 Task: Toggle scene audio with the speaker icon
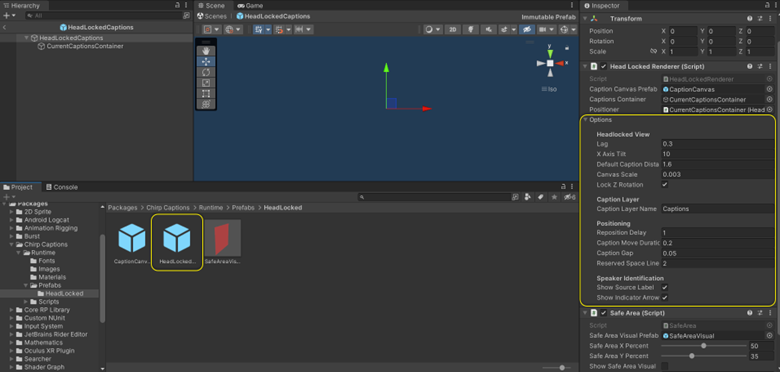(488, 30)
